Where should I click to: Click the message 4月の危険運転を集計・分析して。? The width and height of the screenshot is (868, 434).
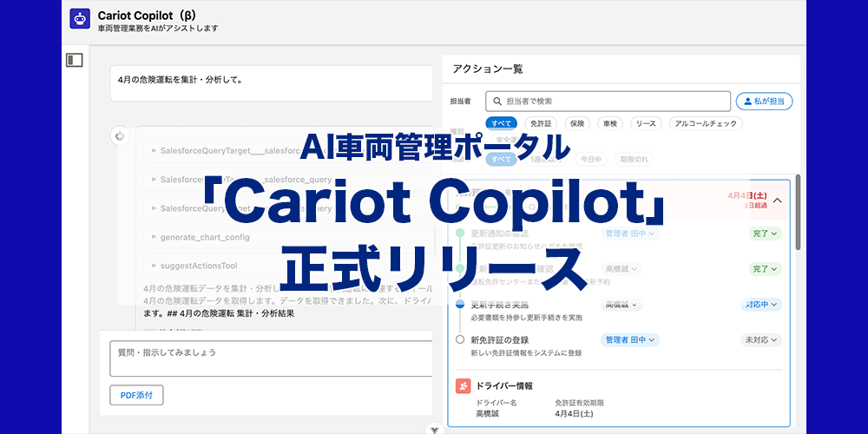(x=181, y=80)
